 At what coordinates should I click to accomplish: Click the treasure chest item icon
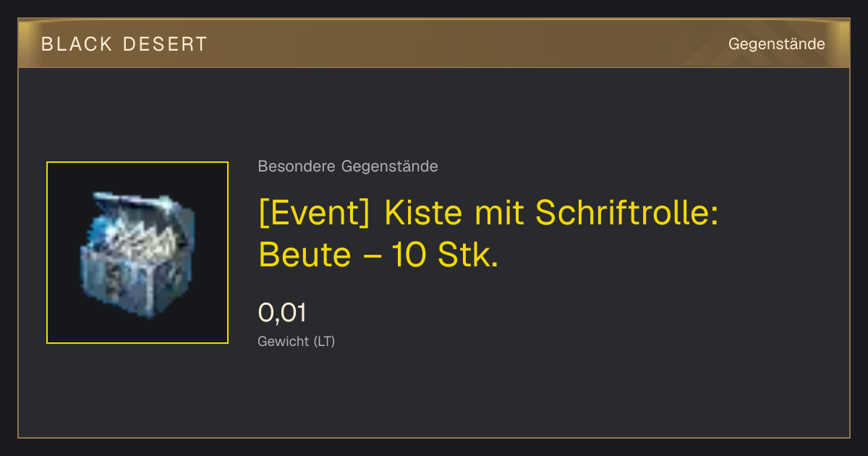click(137, 253)
